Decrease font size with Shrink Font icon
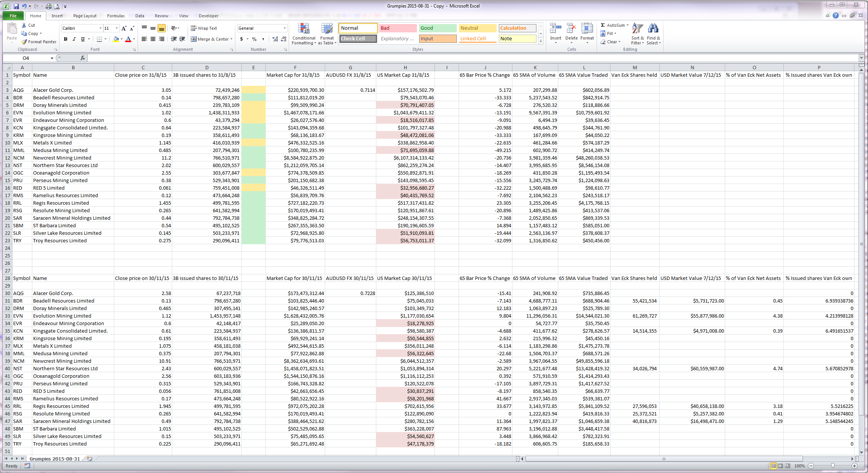The image size is (868, 473). [x=132, y=28]
